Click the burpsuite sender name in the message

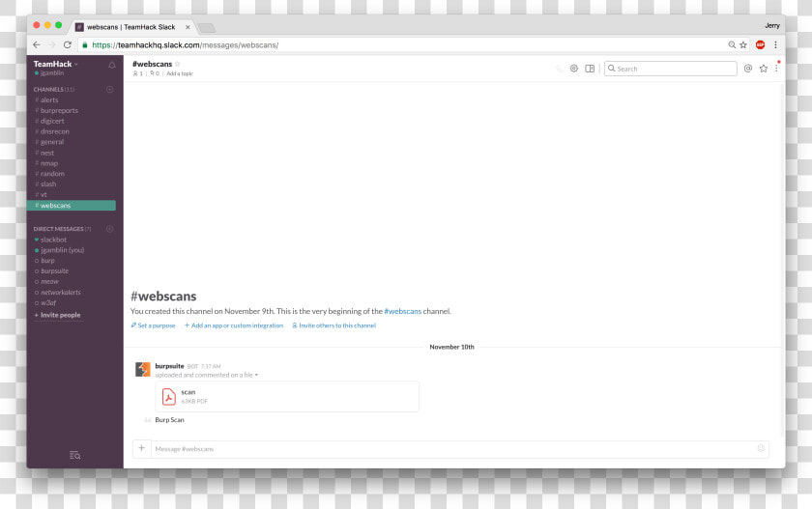tap(169, 366)
